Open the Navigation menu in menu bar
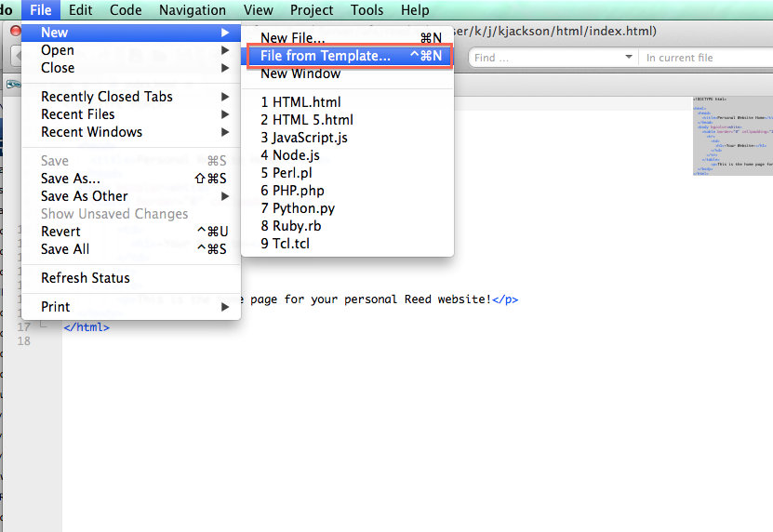Screen dimensions: 773x532 [192, 10]
